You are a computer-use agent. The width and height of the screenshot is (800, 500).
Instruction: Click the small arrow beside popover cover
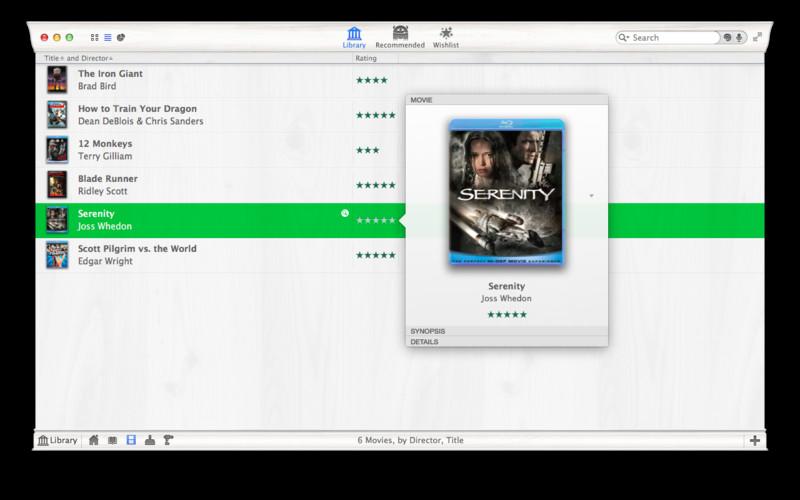coord(591,195)
